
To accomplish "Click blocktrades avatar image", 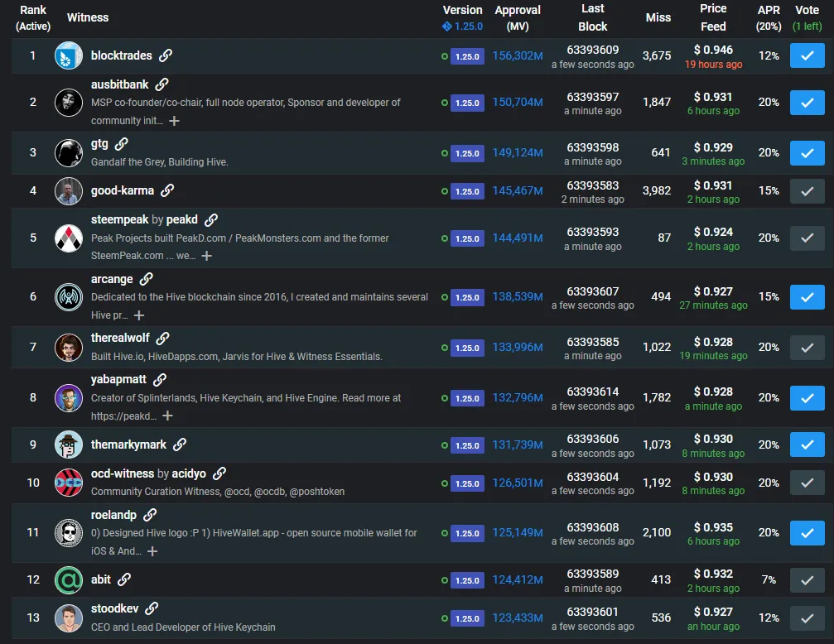I will pyautogui.click(x=69, y=55).
